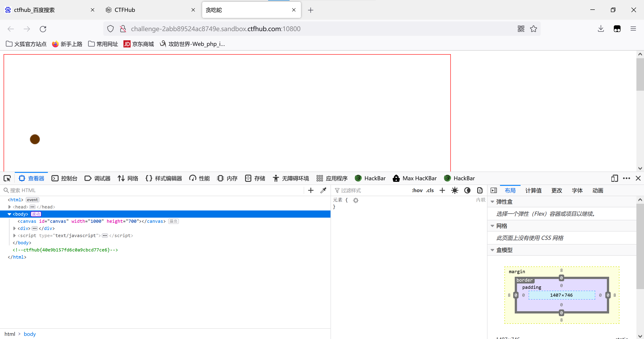Add a new node in HTML inspector
644x339 pixels.
tap(311, 190)
